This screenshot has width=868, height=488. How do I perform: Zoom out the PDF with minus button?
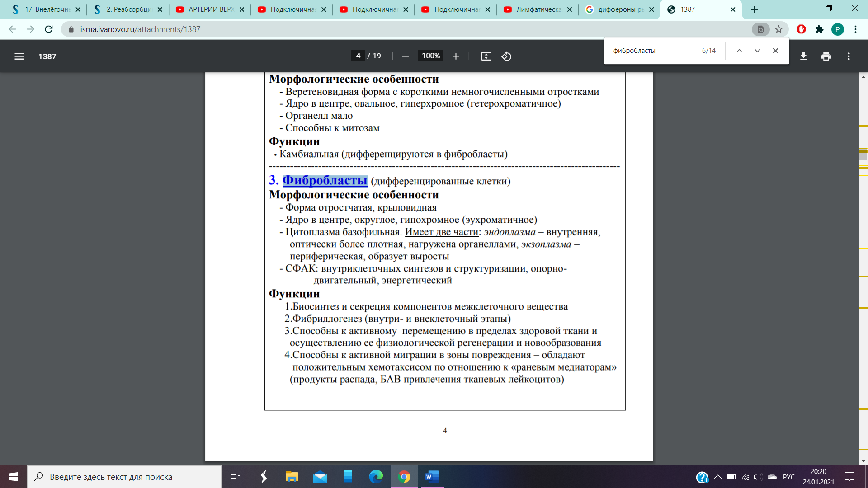[x=406, y=56]
